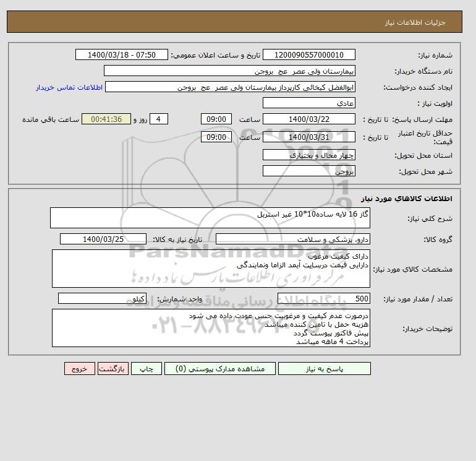Image resolution: width=476 pixels, height=461 pixels.
Task: Click اطلاعات کالاهای مورد نیاز section heading
Action: (407, 199)
